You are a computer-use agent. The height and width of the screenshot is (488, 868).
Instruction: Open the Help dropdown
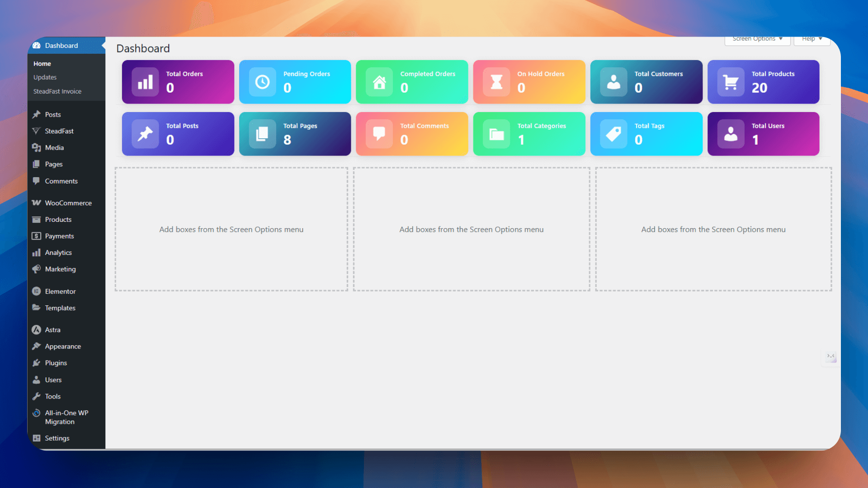pos(811,39)
